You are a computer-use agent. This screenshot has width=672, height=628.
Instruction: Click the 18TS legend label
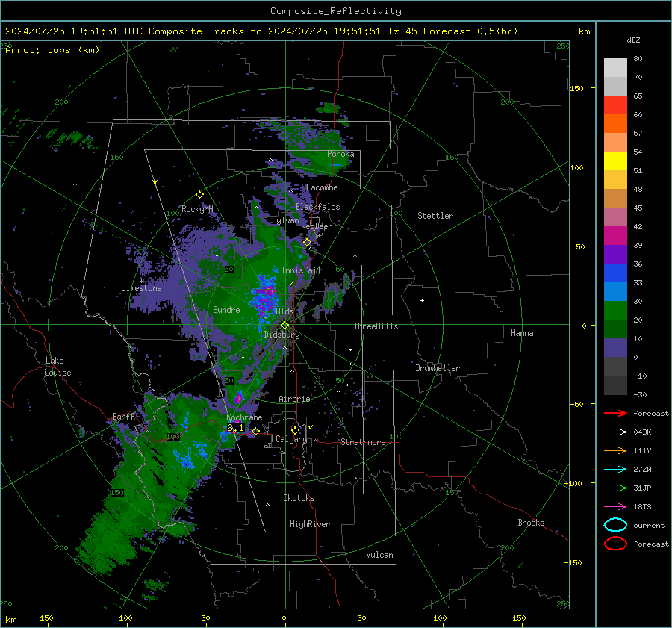pos(642,507)
